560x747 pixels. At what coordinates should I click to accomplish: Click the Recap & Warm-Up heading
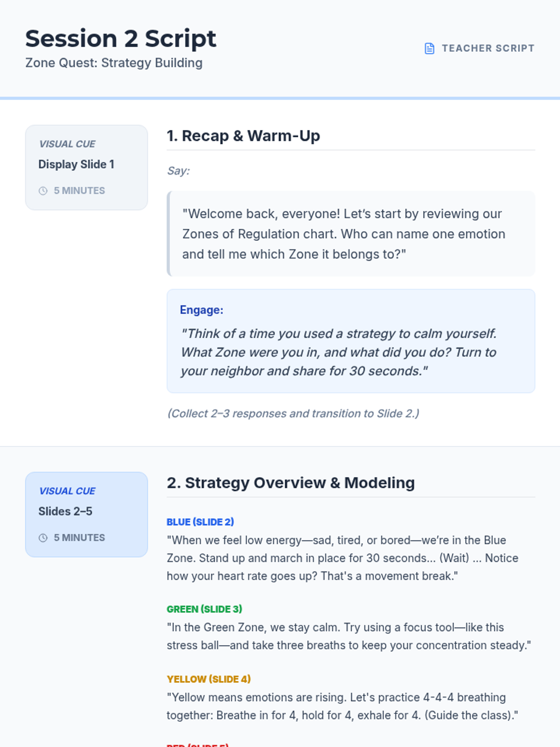pyautogui.click(x=243, y=136)
